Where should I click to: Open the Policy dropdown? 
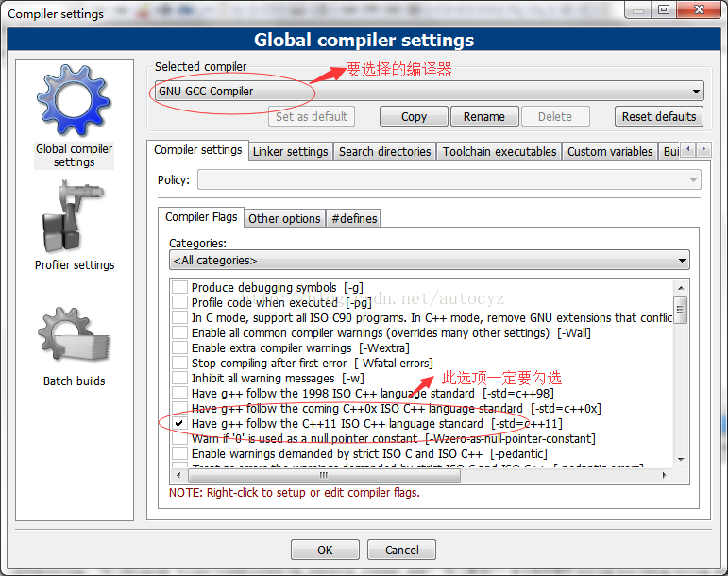[449, 179]
